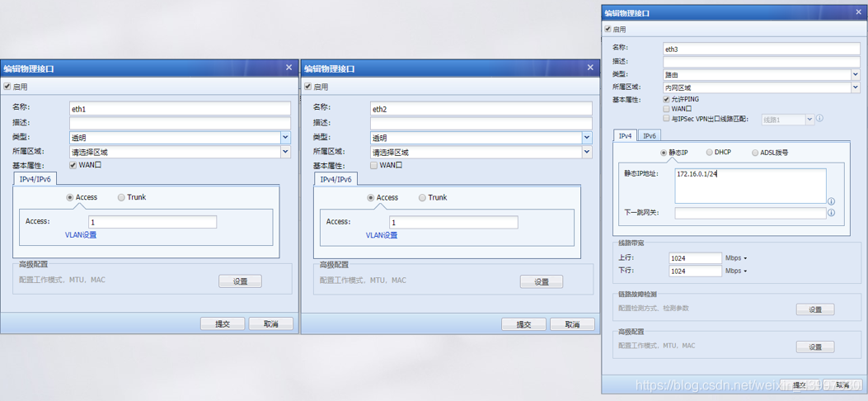Select DHCP radio option in eth3 dialog
Viewport: 868px width, 401px height.
[x=710, y=153]
